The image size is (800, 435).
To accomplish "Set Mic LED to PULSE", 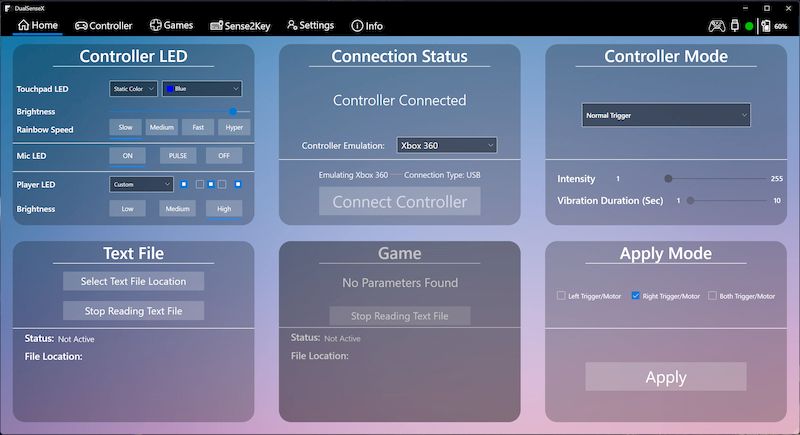I will [178, 156].
